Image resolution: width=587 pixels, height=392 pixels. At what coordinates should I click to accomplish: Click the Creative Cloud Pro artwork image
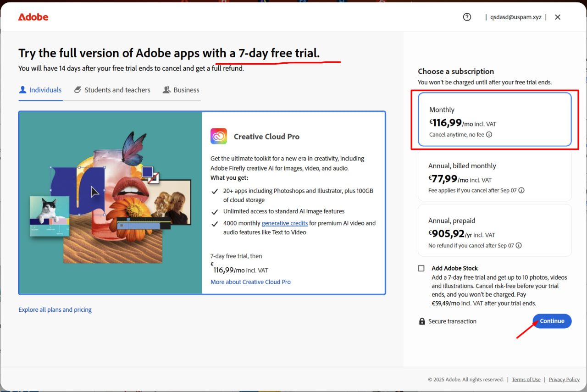pos(111,202)
